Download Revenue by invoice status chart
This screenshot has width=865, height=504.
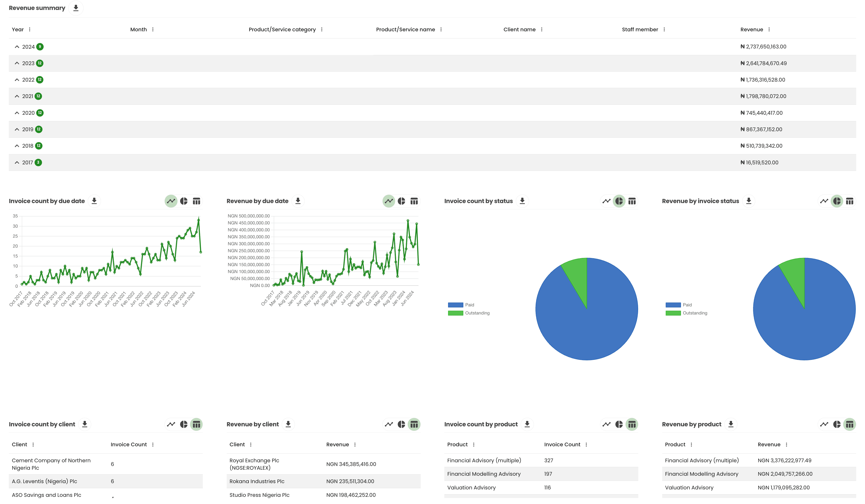coord(749,201)
